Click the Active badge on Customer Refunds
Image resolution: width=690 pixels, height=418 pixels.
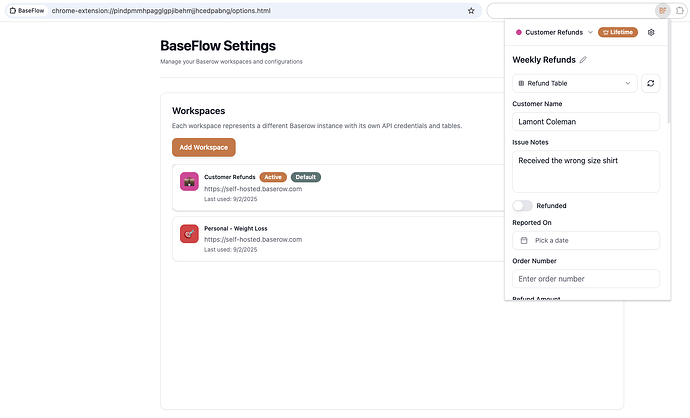pos(273,177)
